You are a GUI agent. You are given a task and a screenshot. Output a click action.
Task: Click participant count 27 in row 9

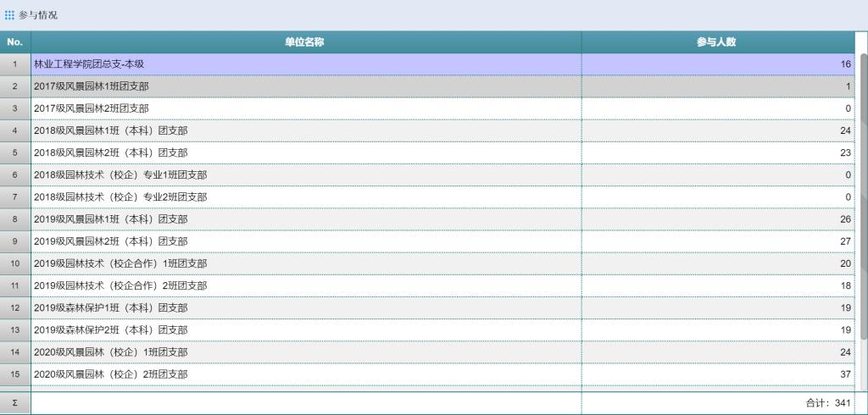tap(844, 241)
